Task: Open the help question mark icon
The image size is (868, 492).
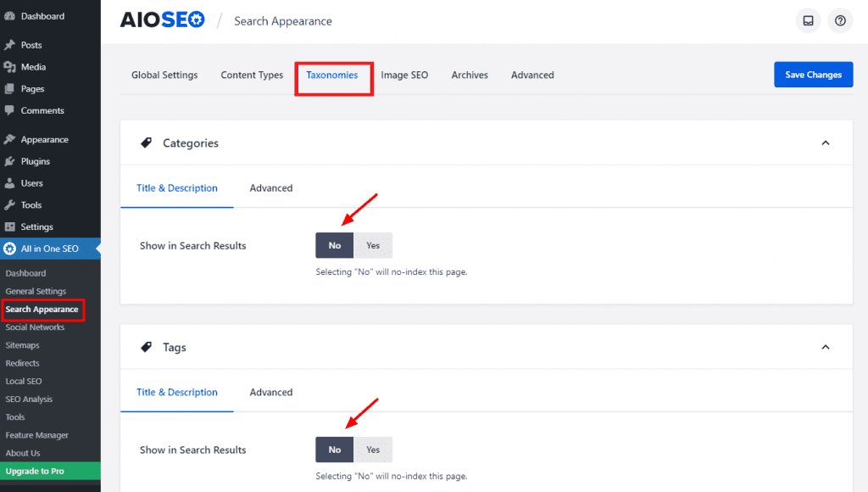Action: 840,20
